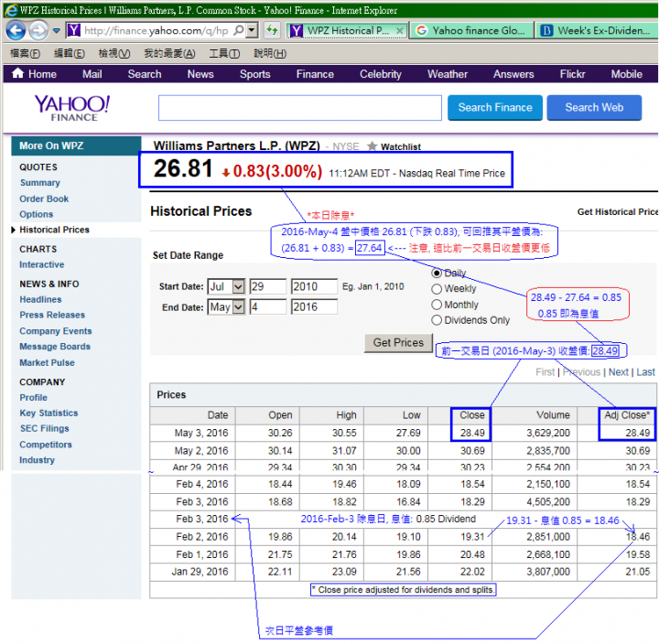Click the More On WPZ header

[x=76, y=145]
